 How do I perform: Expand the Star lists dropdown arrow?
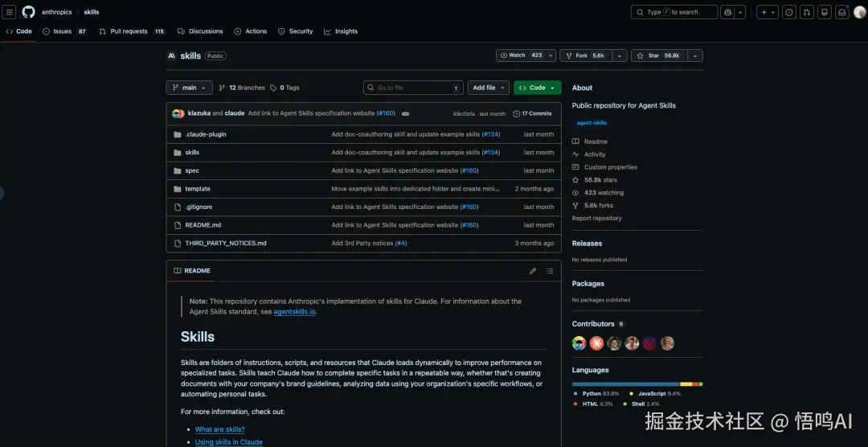(x=695, y=55)
